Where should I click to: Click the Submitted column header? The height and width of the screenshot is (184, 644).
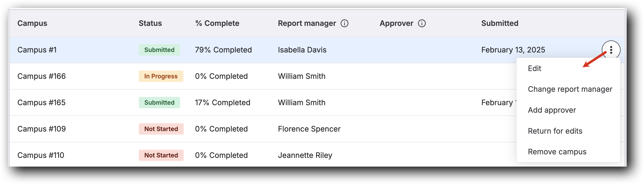point(500,23)
